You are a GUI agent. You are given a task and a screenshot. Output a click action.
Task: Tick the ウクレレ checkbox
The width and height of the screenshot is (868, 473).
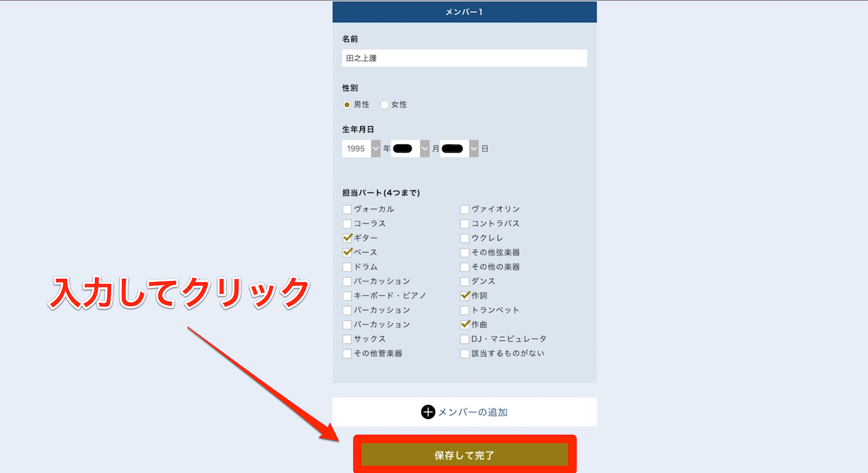tap(464, 238)
